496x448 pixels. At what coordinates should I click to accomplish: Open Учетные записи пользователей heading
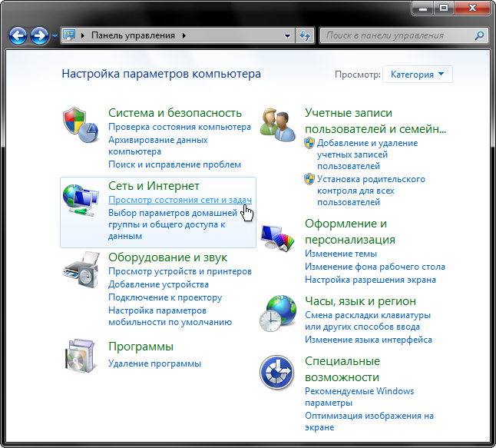coord(375,121)
